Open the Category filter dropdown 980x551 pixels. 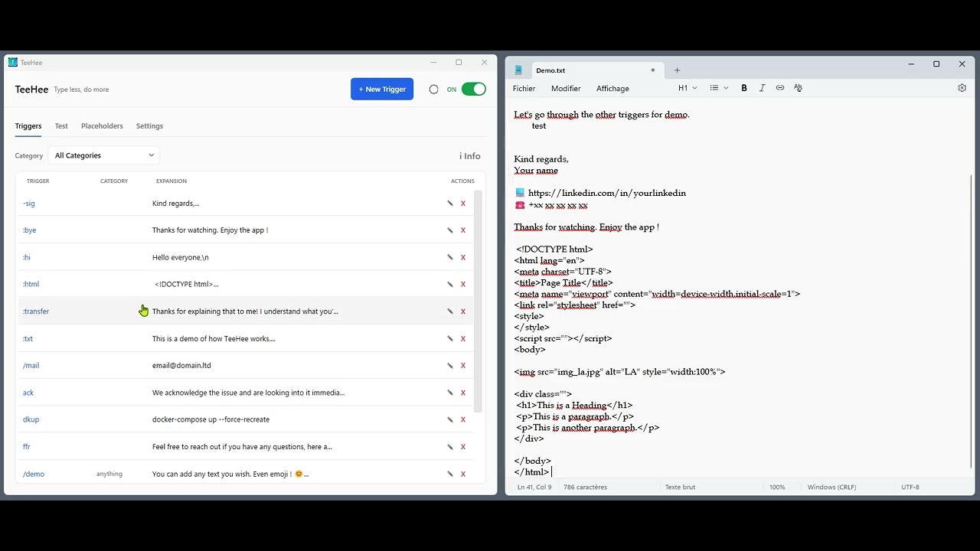pos(104,155)
